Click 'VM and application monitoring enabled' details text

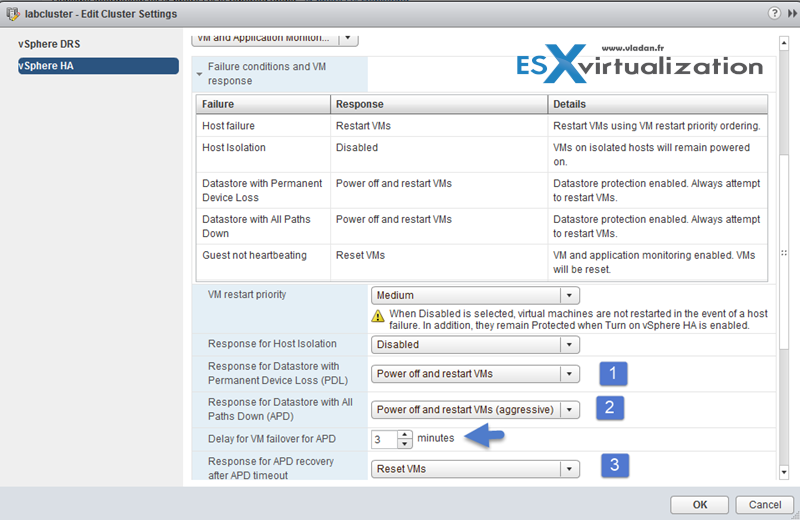pyautogui.click(x=654, y=262)
